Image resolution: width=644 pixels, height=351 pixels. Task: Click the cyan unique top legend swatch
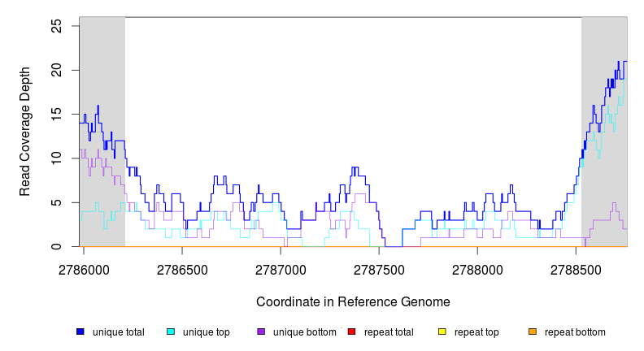click(x=171, y=332)
